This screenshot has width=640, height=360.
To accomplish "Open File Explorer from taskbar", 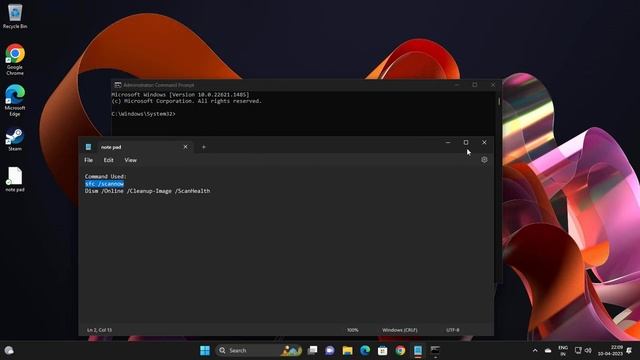I will (x=347, y=350).
